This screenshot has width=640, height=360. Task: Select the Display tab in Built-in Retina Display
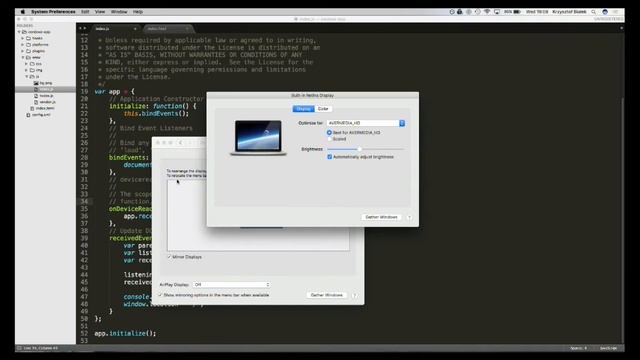[303, 109]
